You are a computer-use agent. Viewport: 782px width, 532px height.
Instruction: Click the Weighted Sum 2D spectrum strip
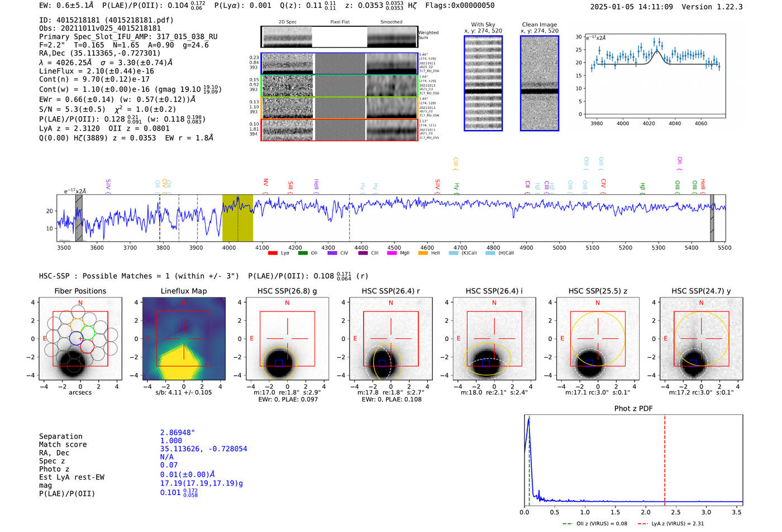pos(340,37)
